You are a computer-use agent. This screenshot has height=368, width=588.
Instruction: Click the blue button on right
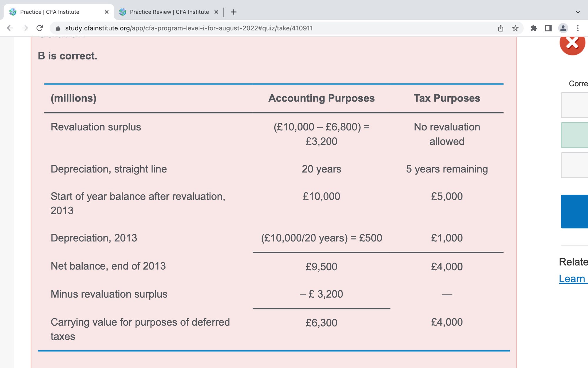tap(575, 211)
